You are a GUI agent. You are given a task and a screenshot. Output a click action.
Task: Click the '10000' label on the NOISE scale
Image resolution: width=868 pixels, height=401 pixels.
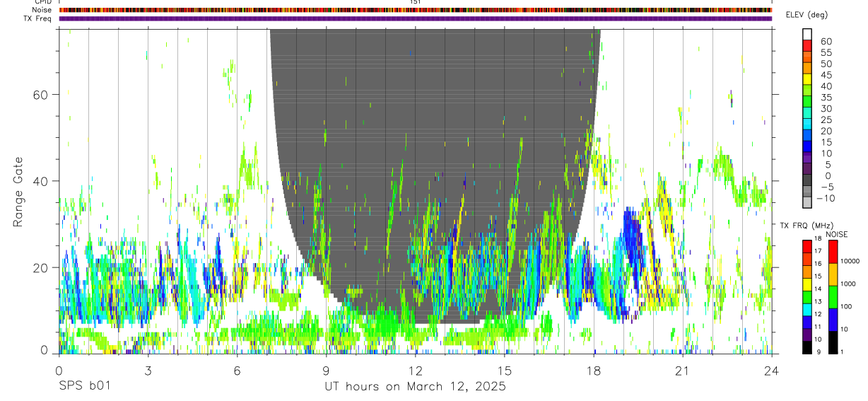tap(849, 262)
